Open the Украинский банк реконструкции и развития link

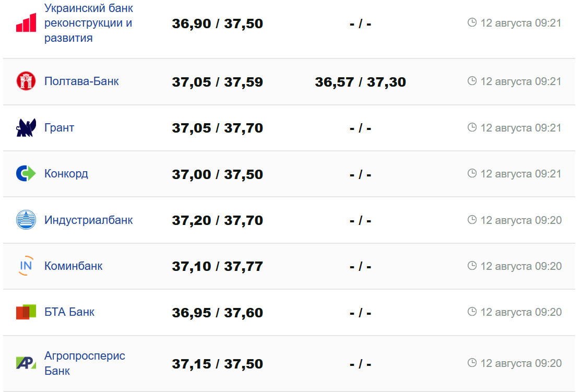(x=89, y=23)
